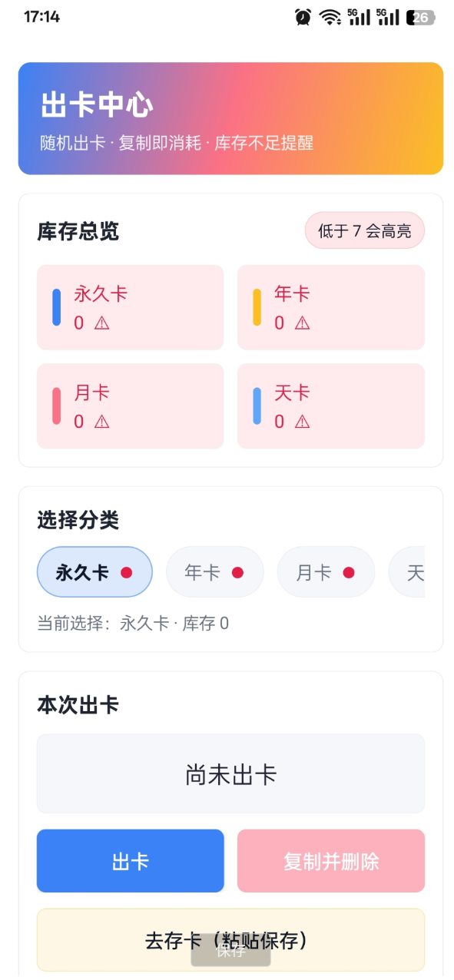Click the 去存卡（粘贴保存） option
The height and width of the screenshot is (980, 454).
230,940
